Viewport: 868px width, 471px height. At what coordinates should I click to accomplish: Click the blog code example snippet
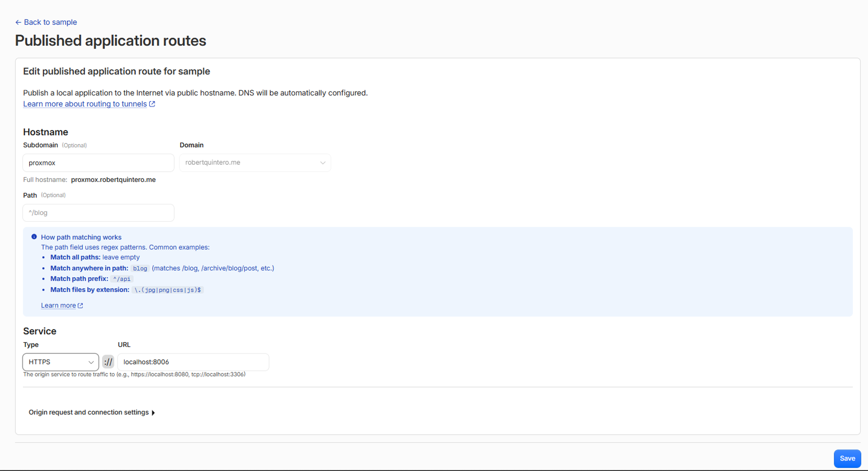(140, 268)
